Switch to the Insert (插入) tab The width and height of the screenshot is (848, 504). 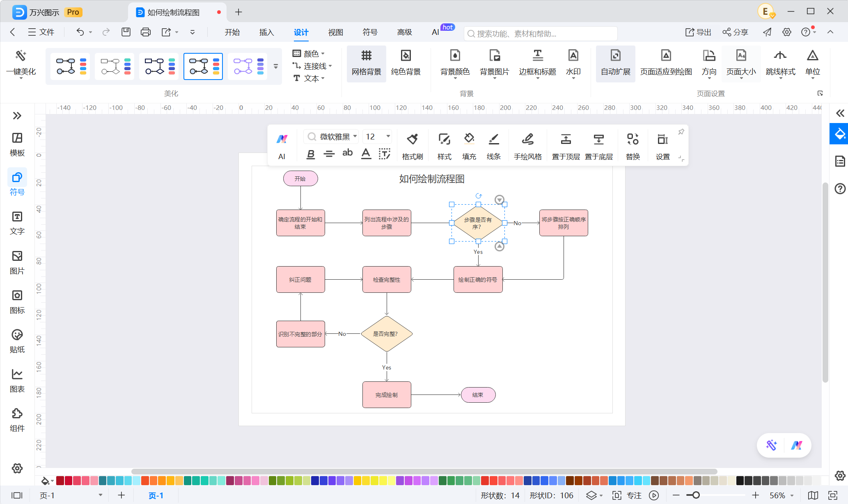click(266, 32)
